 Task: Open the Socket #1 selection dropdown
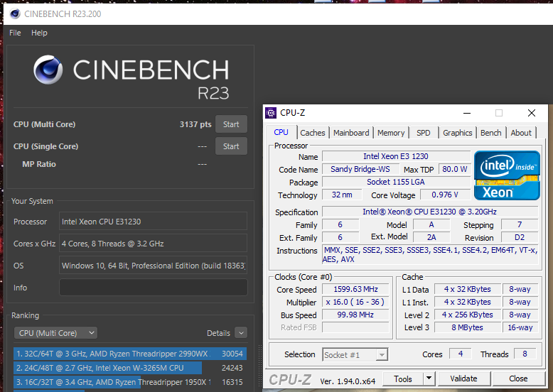click(x=355, y=354)
